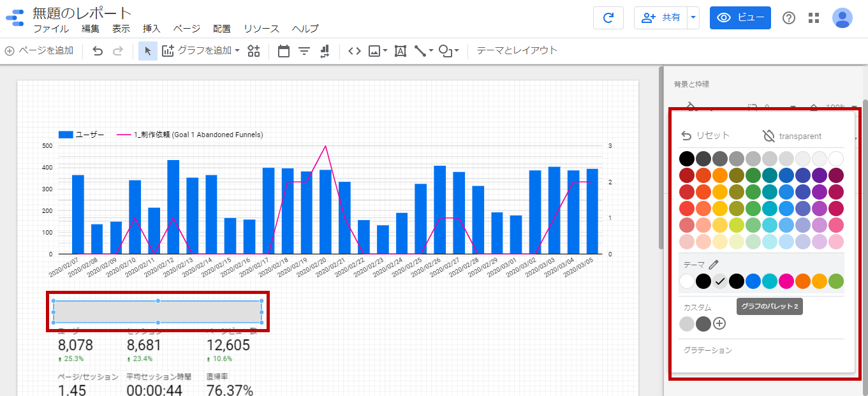Image resolution: width=868 pixels, height=396 pixels.
Task: Select the 8,078 scorecard value
Action: point(75,346)
